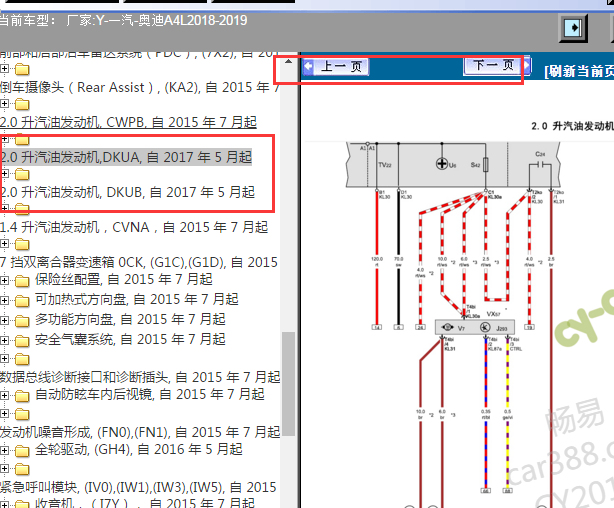This screenshot has height=508, width=614.
Task: Open 1.4 升汽油发动机 CVNA entry
Action: click(x=134, y=227)
